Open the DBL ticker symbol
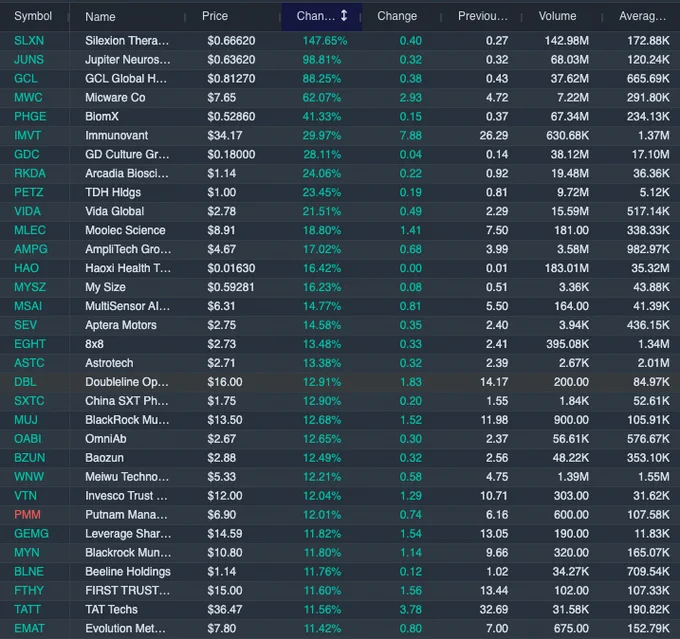This screenshot has height=639, width=680. pyautogui.click(x=25, y=382)
